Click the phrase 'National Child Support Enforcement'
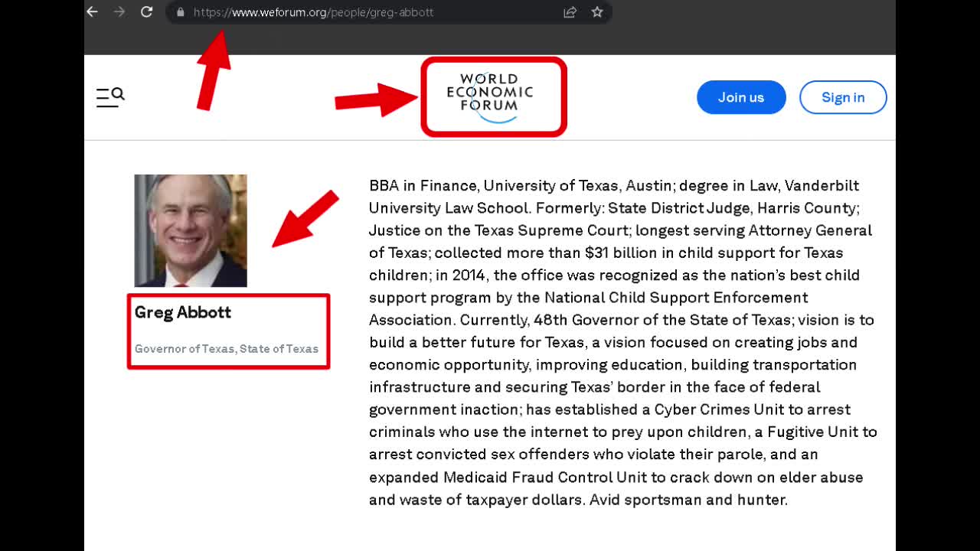 [676, 298]
